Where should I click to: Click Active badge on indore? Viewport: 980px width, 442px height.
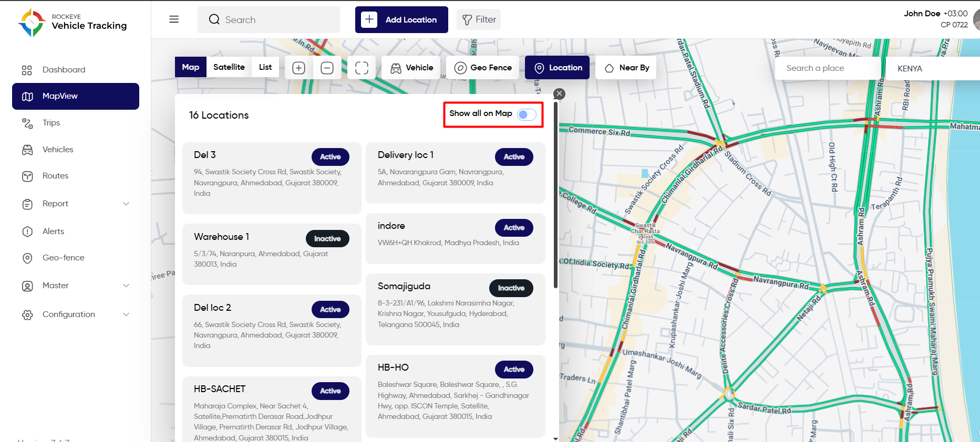click(514, 228)
